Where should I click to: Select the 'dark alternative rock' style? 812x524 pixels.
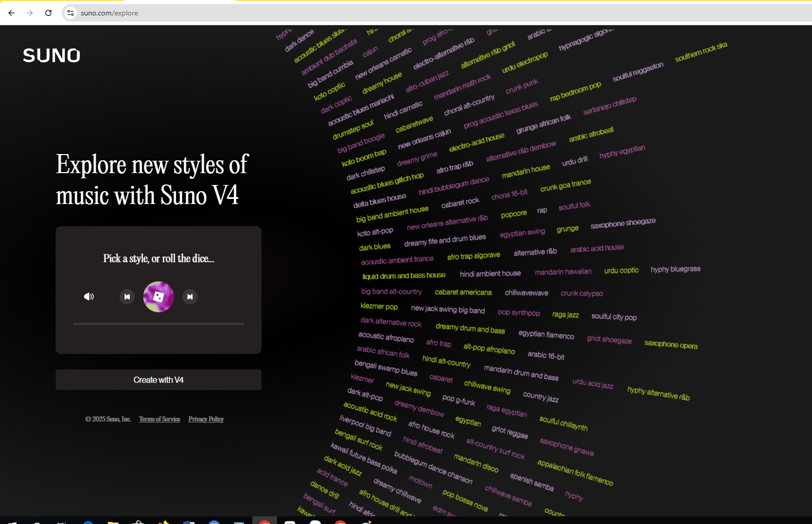pyautogui.click(x=391, y=322)
